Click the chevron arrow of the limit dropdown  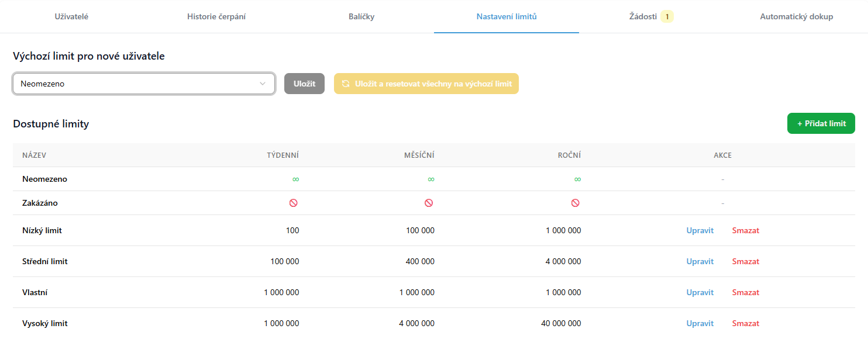click(263, 84)
